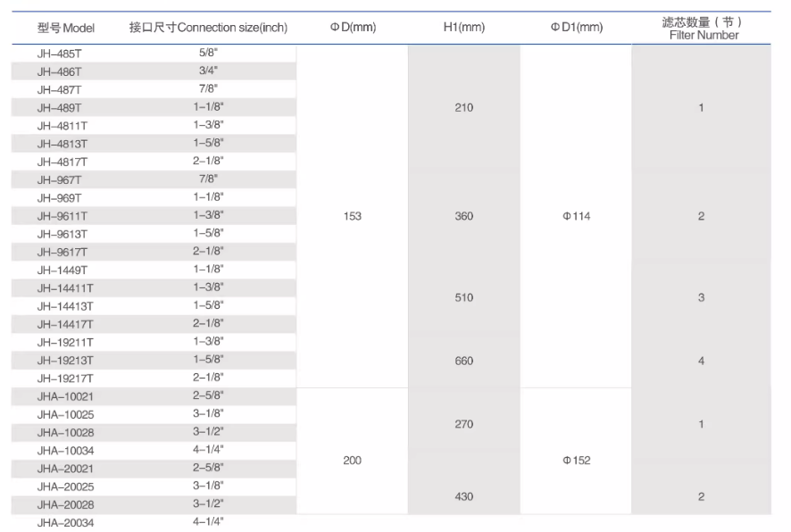Select the 3/4" connection size cell

208,71
